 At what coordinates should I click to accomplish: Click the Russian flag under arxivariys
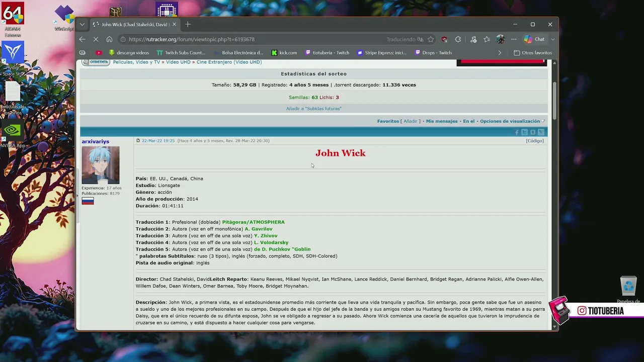point(88,201)
